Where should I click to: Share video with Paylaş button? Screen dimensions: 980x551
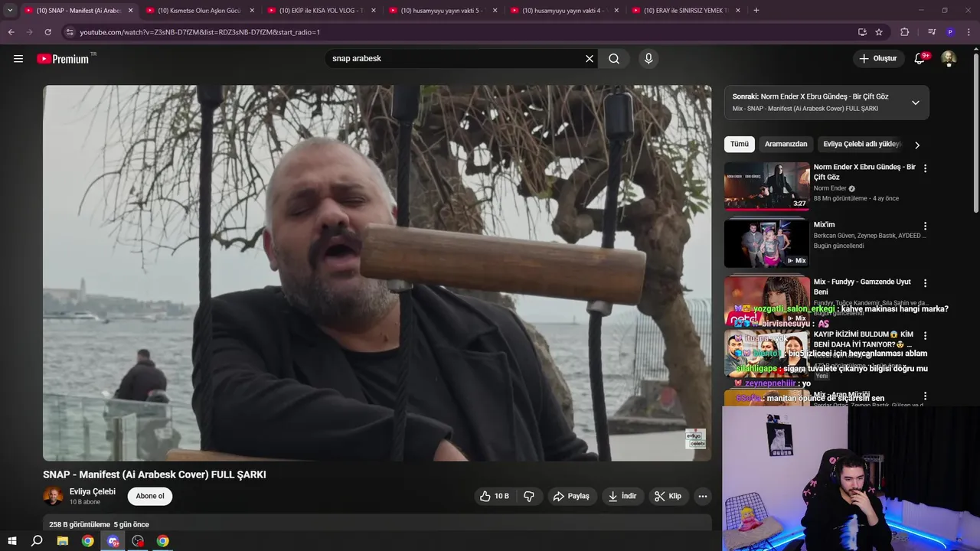point(571,496)
